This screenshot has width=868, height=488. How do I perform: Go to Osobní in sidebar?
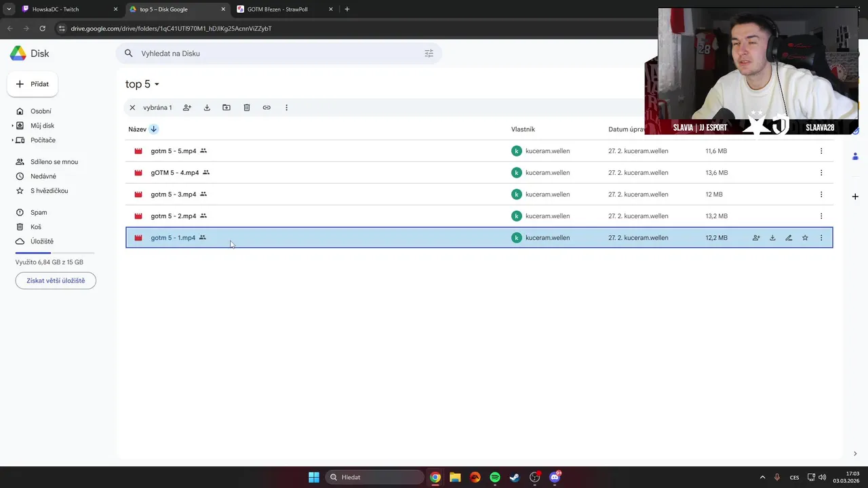(x=41, y=111)
